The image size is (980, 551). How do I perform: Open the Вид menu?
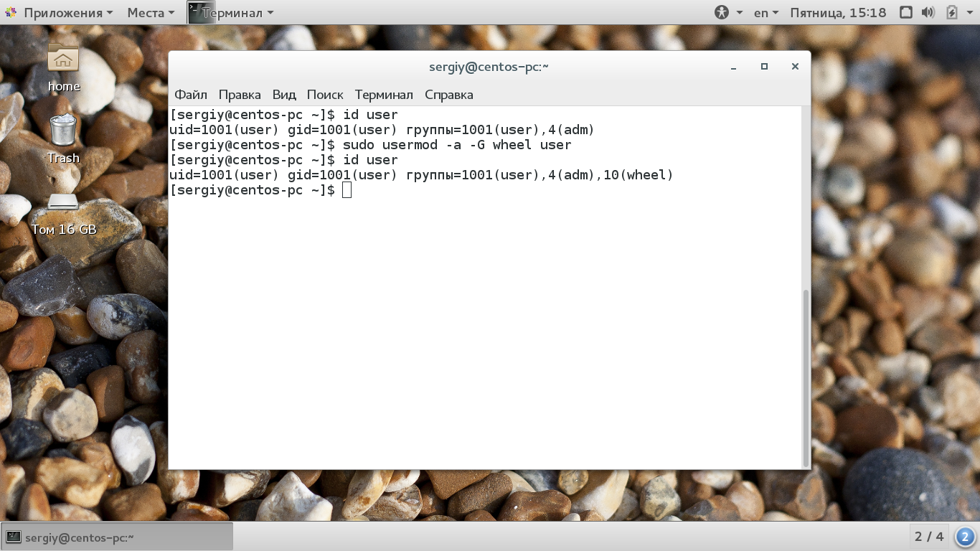point(284,95)
